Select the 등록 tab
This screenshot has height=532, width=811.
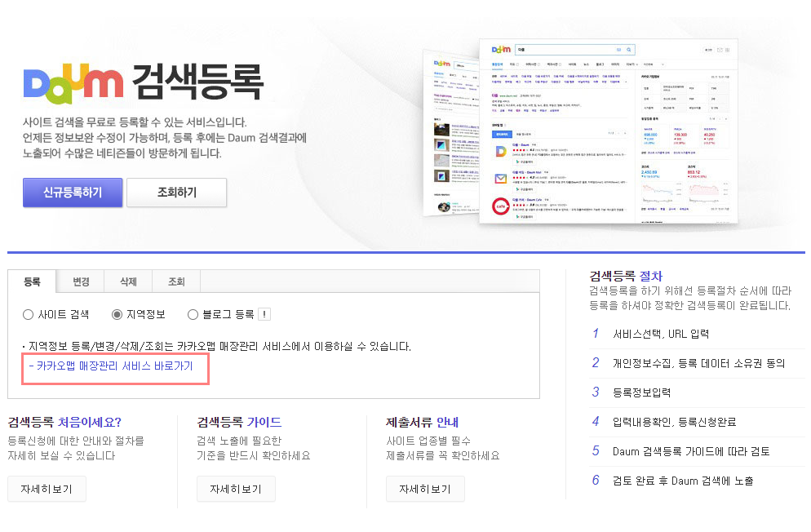point(32,282)
